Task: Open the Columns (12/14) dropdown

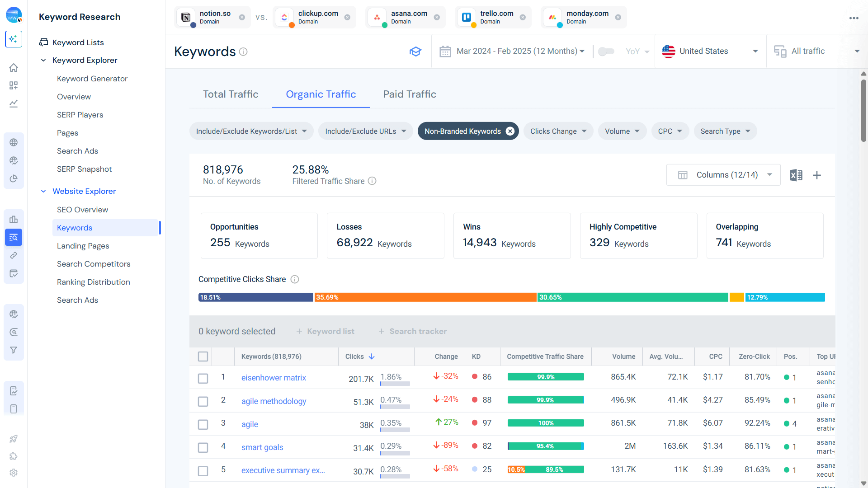Action: coord(723,175)
